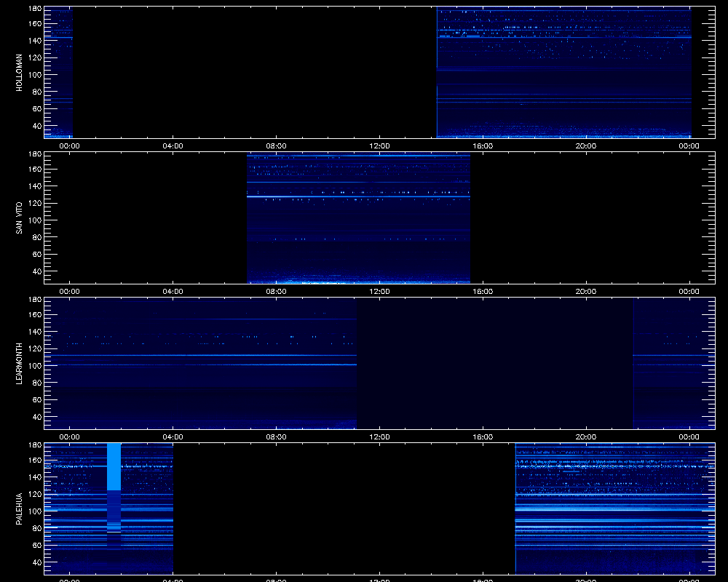Pick the 16:00 time label under Learmonth plot

coord(483,436)
